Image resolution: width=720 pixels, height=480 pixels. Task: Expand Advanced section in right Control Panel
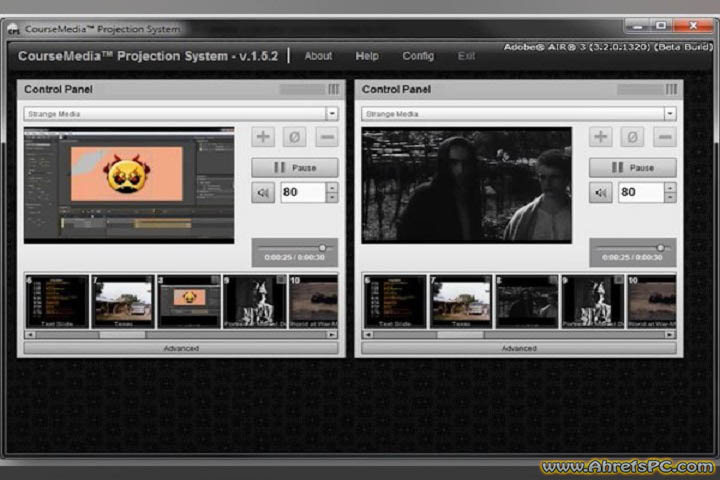click(x=519, y=348)
